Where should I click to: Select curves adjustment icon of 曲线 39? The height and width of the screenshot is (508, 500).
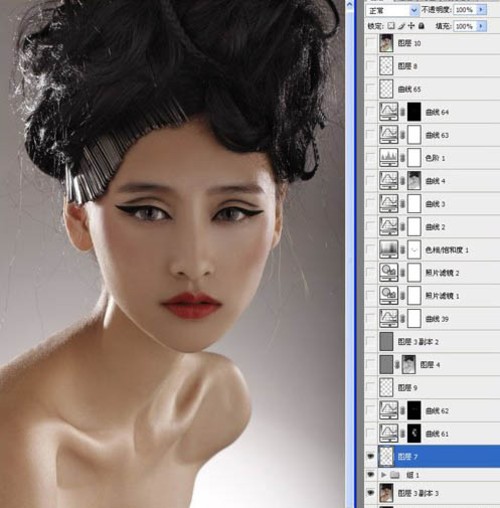pyautogui.click(x=389, y=319)
